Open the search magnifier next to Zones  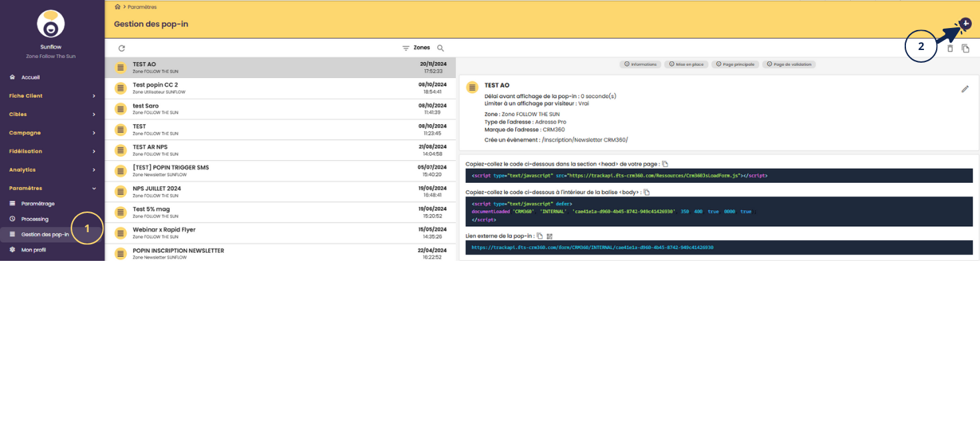click(440, 48)
